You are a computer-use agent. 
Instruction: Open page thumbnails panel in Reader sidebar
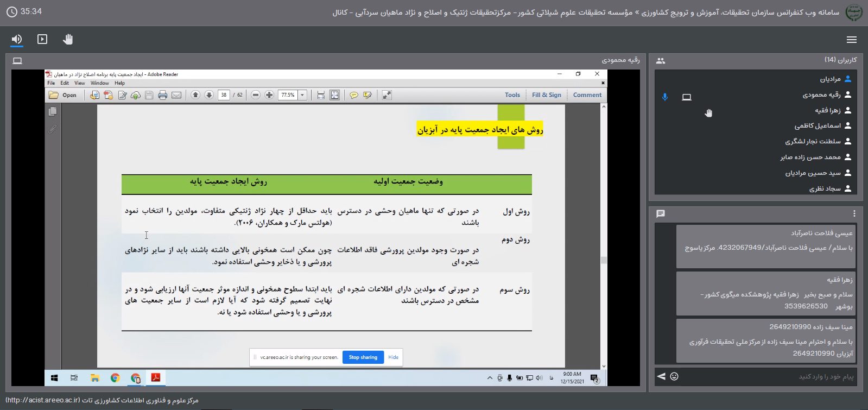[53, 111]
